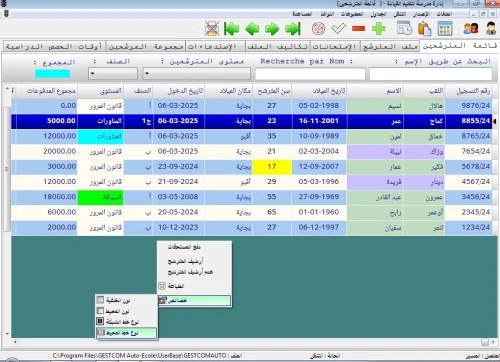The image size is (500, 362).
Task: Open the الصنف category dropdown
Action: click(x=113, y=73)
